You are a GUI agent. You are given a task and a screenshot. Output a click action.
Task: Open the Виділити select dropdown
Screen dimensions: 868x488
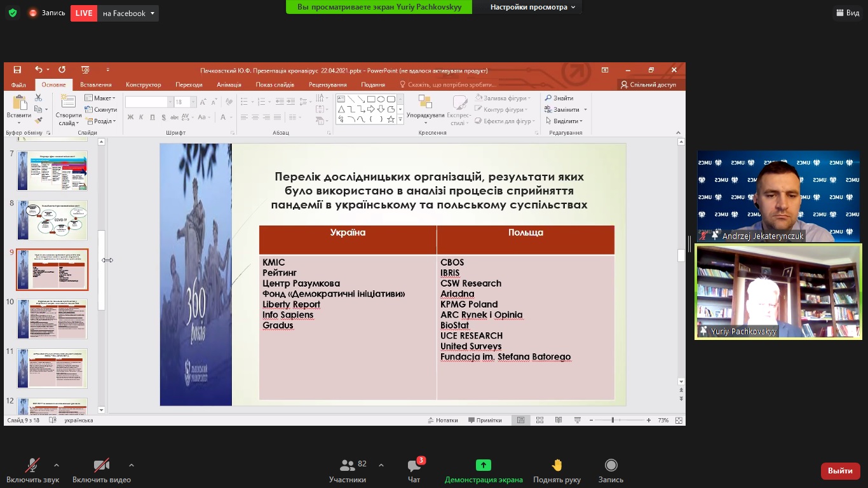pos(564,121)
